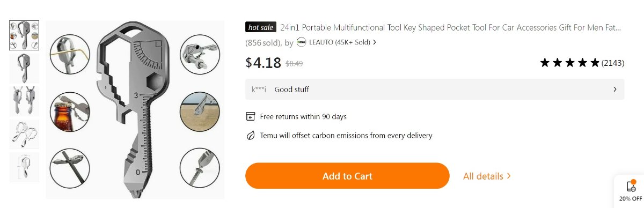Select the first product thumbnail
Viewport: 644px width, 208px height.
click(24, 35)
